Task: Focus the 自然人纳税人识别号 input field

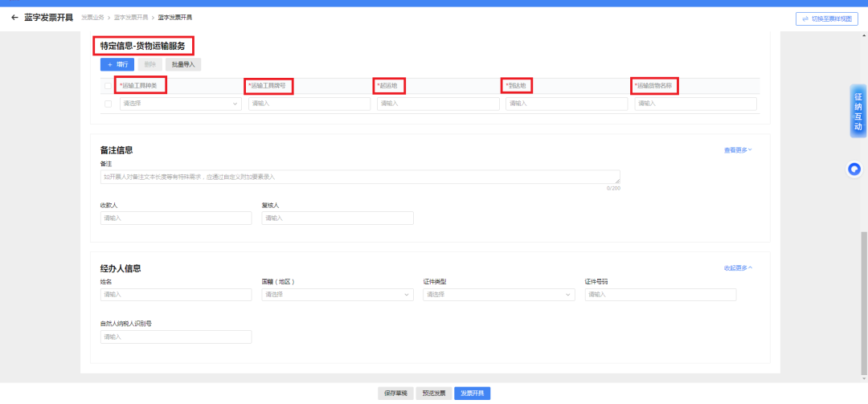Action: pyautogui.click(x=176, y=337)
